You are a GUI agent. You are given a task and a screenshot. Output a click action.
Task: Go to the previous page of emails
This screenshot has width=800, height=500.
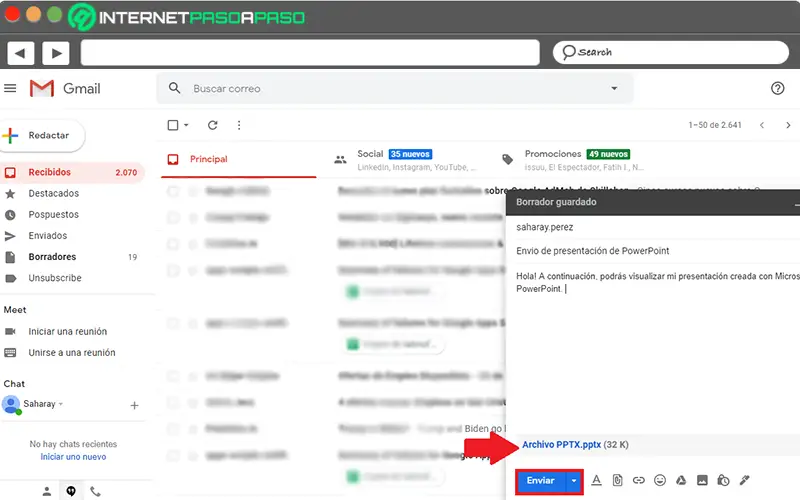tap(762, 125)
